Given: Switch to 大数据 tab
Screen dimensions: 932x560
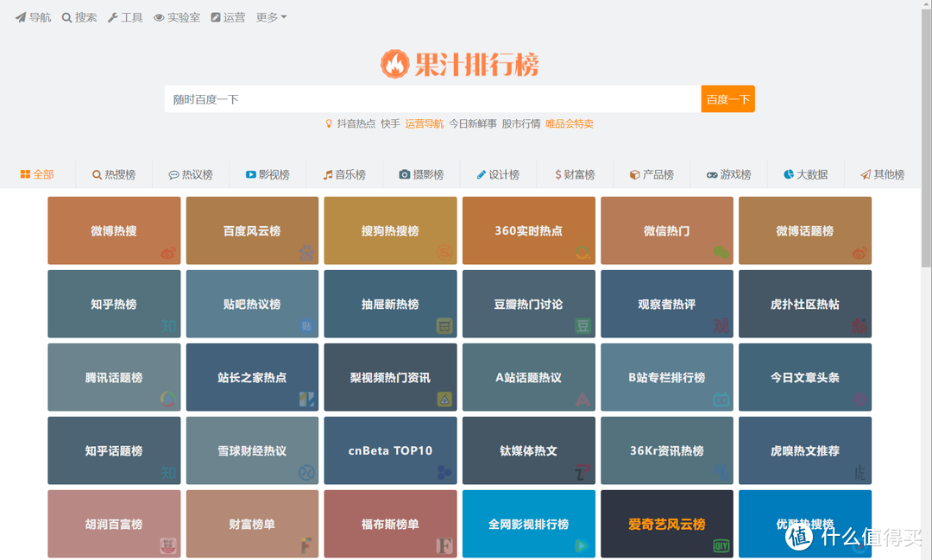Looking at the screenshot, I should tap(805, 174).
